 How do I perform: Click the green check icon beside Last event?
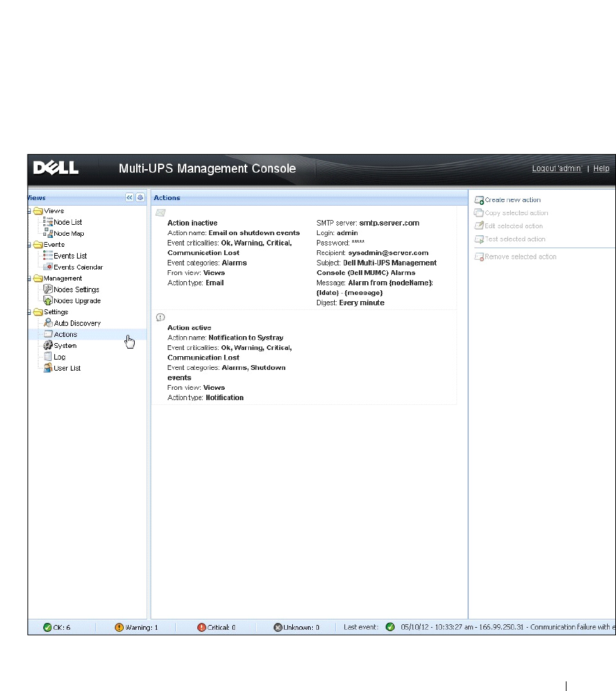click(x=390, y=626)
